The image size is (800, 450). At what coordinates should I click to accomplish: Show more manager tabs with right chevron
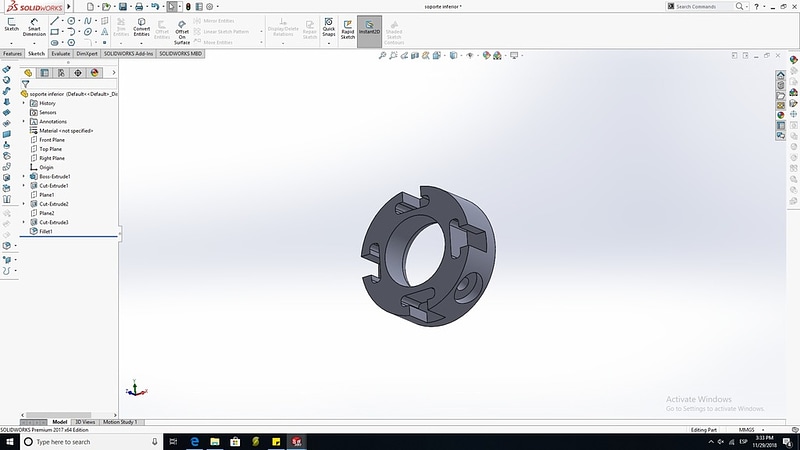point(114,73)
